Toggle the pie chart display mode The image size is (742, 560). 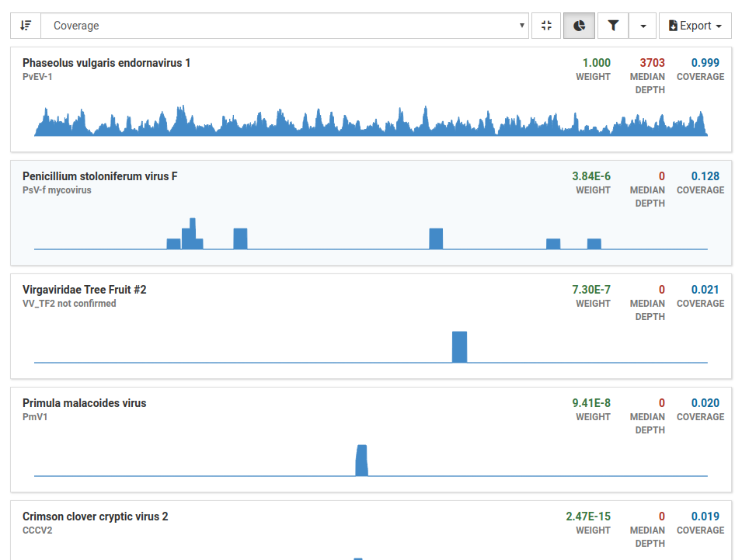579,25
